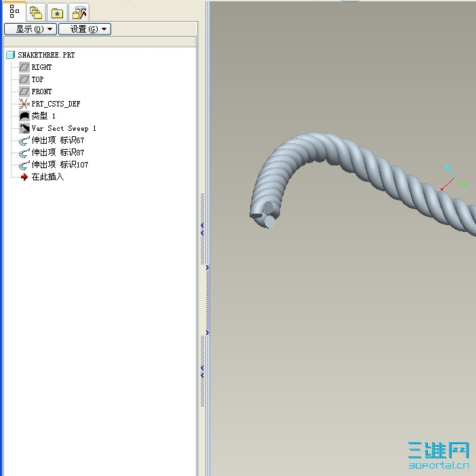Select 伸出项 标识67 protrusion
The width and height of the screenshot is (476, 476).
coord(58,140)
